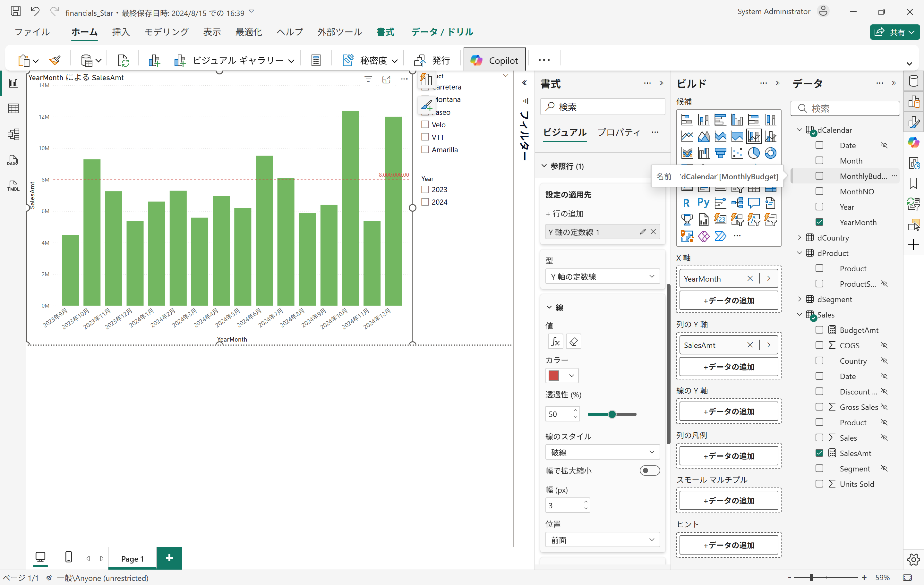The height and width of the screenshot is (585, 924).
Task: Click the 行の追加 link
Action: point(564,214)
